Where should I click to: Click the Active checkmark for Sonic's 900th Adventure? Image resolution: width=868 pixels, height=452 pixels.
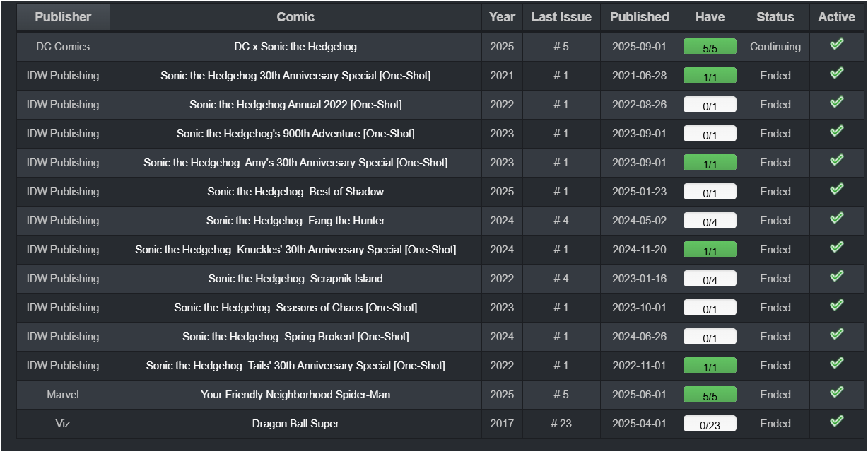click(836, 132)
